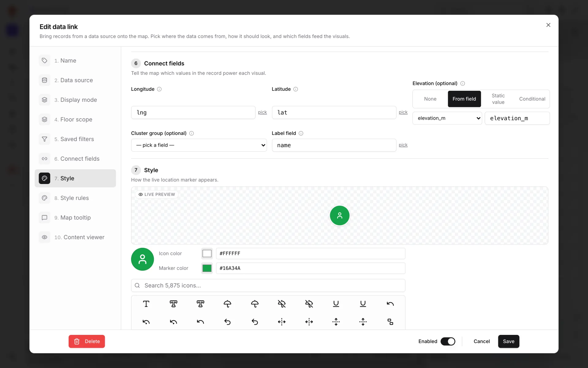Click the Delete button
This screenshot has height=368, width=588.
(87, 341)
